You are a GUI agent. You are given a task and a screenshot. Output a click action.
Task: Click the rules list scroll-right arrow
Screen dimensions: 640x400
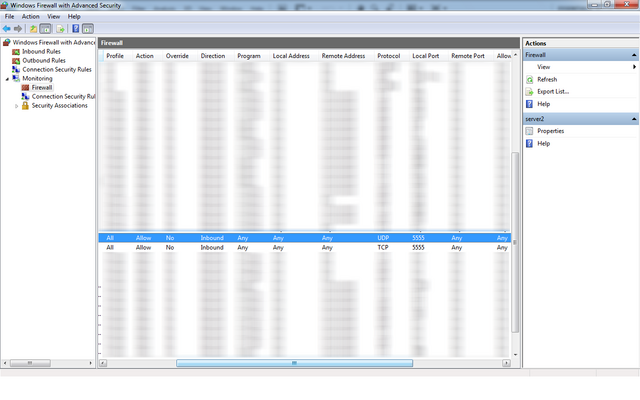(507, 363)
